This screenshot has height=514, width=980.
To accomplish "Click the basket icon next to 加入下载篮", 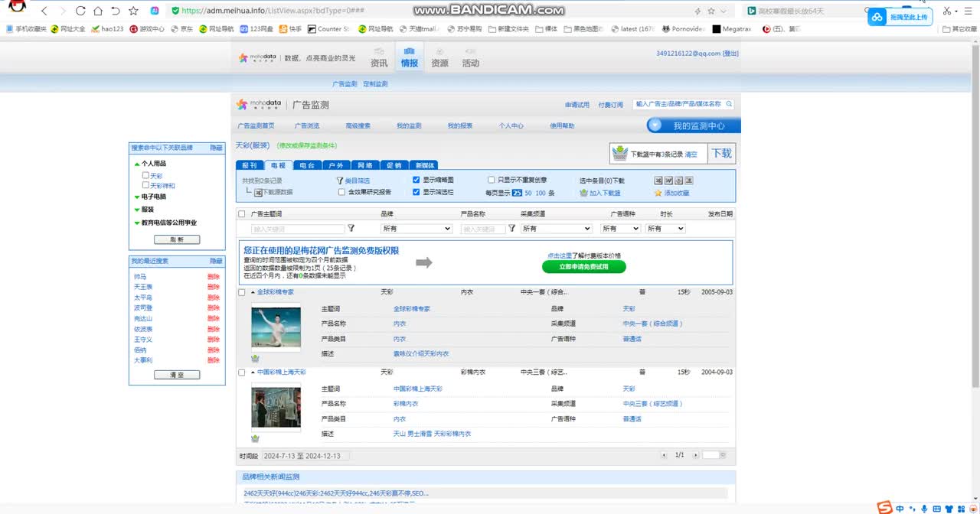I will 583,193.
